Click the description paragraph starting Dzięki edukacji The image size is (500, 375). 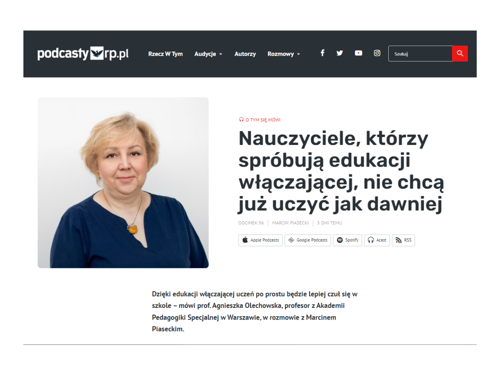(x=255, y=311)
